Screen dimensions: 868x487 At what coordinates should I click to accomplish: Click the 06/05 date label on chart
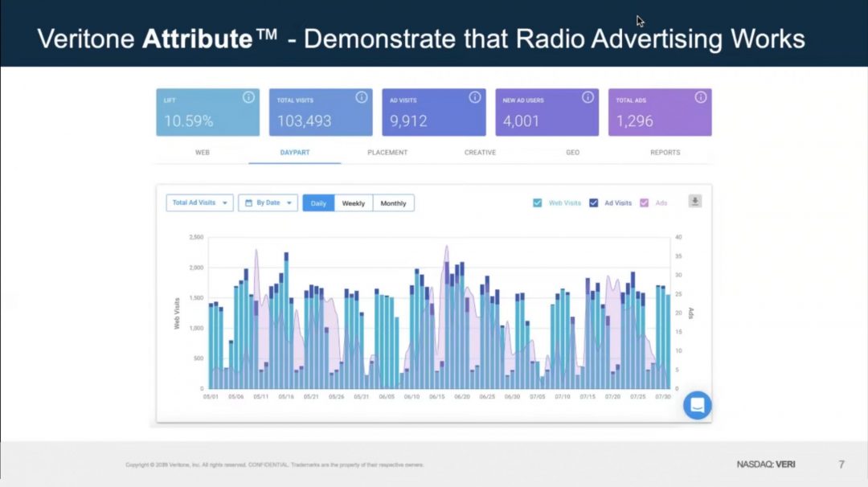[387, 397]
